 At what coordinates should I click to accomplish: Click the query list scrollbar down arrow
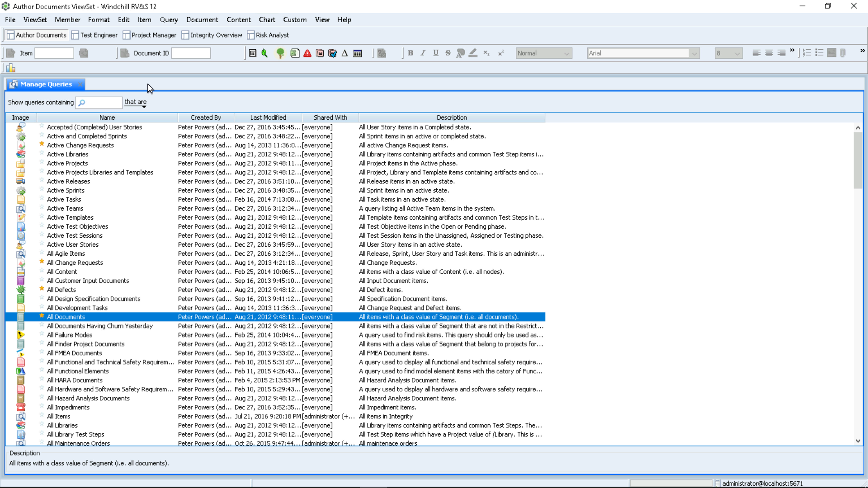point(858,441)
